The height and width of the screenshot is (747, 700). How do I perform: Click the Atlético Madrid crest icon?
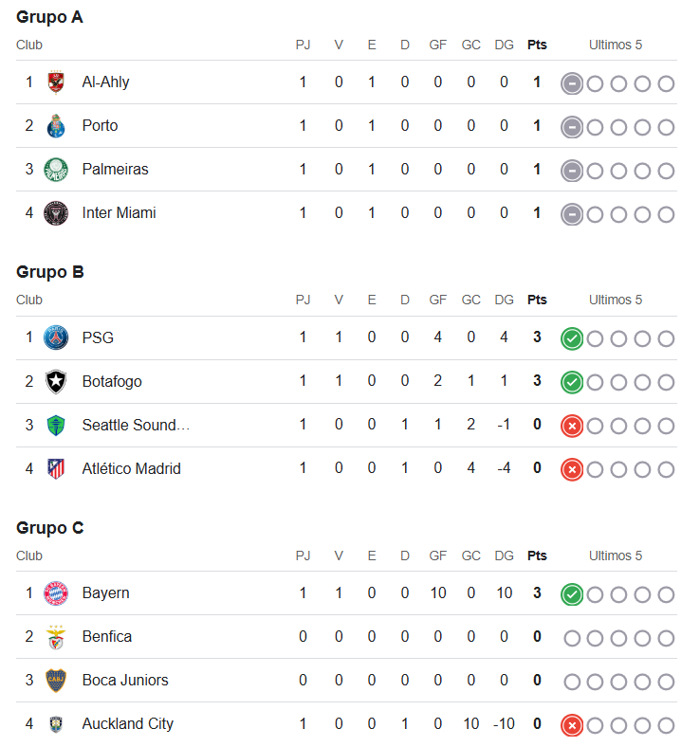coord(56,468)
